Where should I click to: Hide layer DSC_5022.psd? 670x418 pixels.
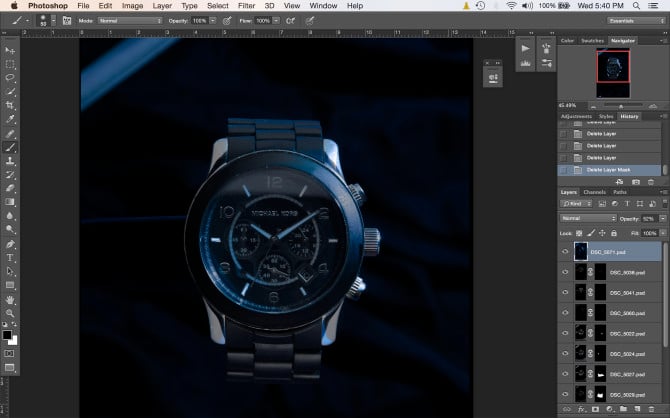pos(565,333)
